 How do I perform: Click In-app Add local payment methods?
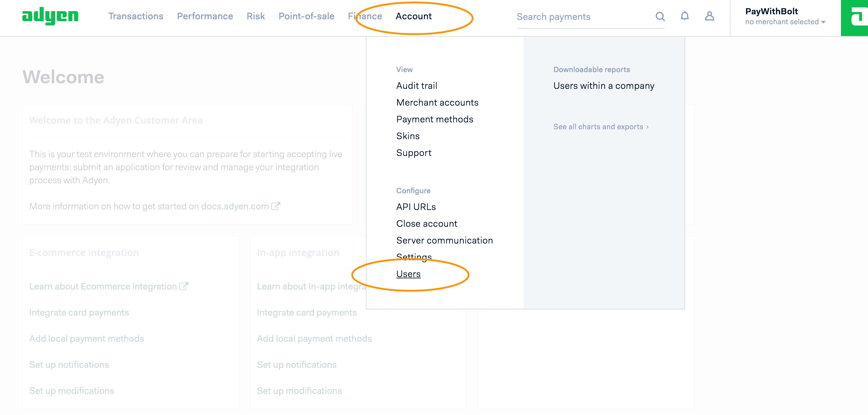click(x=314, y=339)
